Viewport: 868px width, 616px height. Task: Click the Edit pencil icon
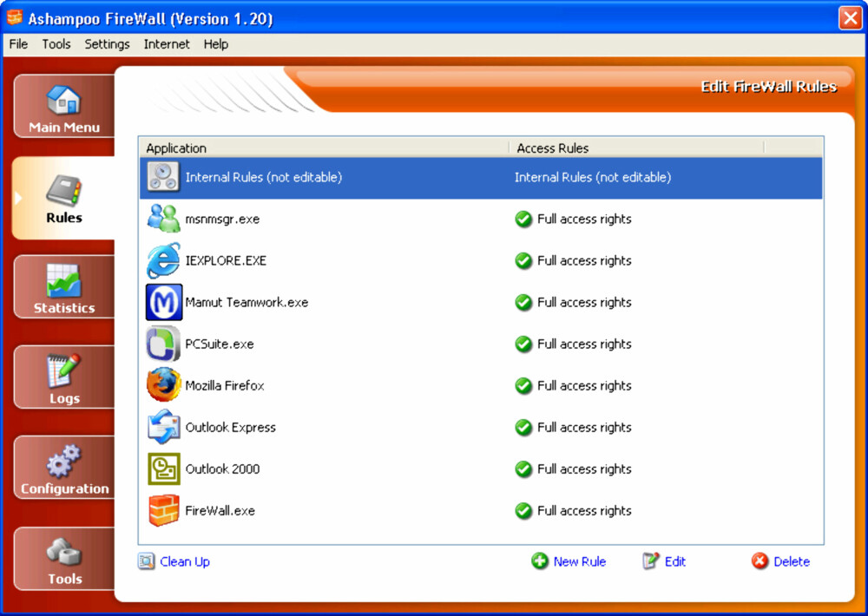(x=651, y=561)
